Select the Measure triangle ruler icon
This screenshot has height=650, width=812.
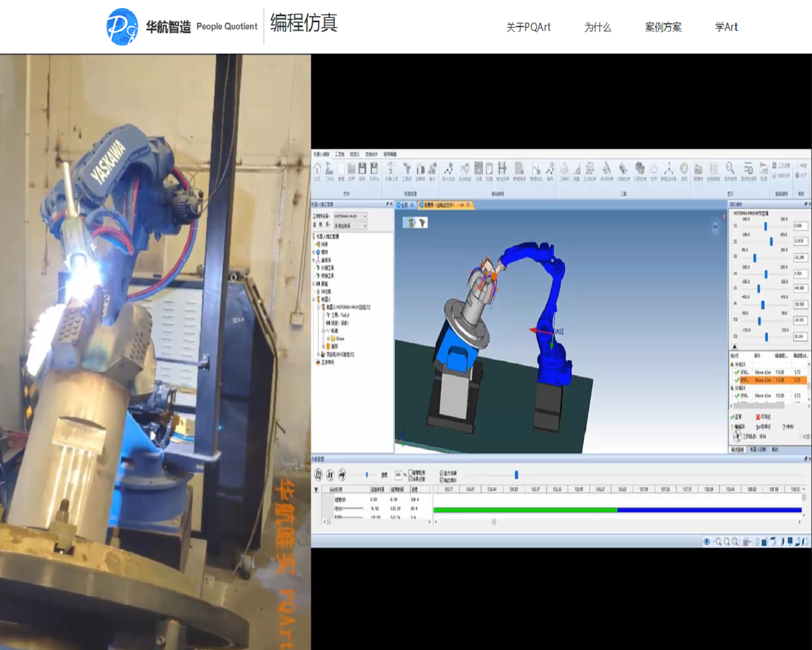coord(577,169)
